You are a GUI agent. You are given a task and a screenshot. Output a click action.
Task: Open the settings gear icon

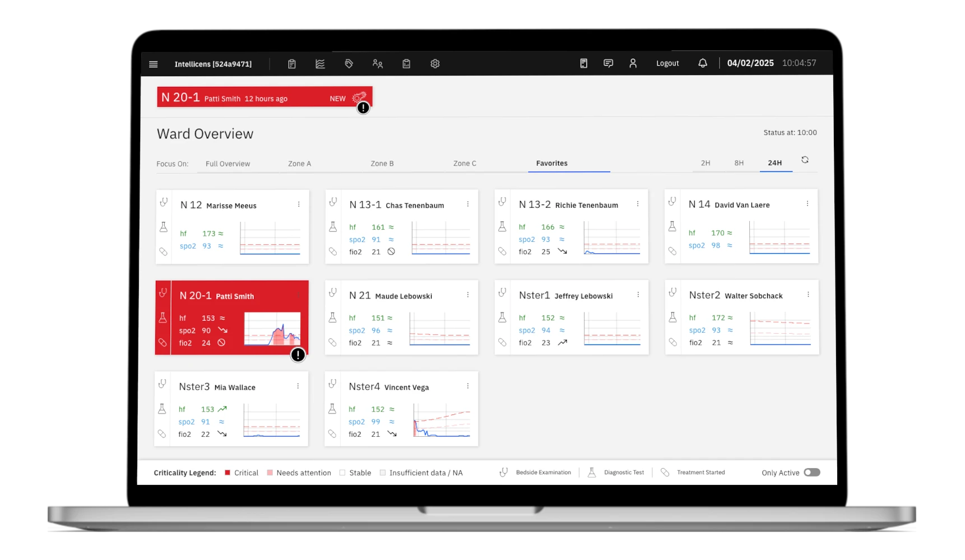[435, 64]
